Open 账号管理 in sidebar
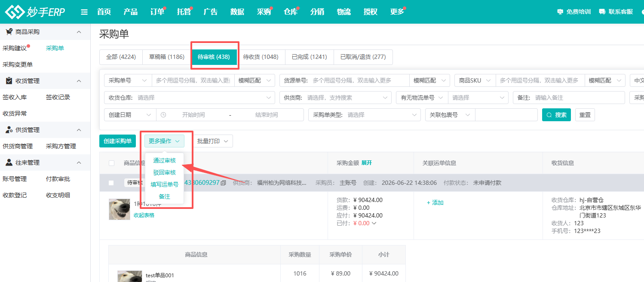This screenshot has height=282, width=644. (x=15, y=179)
